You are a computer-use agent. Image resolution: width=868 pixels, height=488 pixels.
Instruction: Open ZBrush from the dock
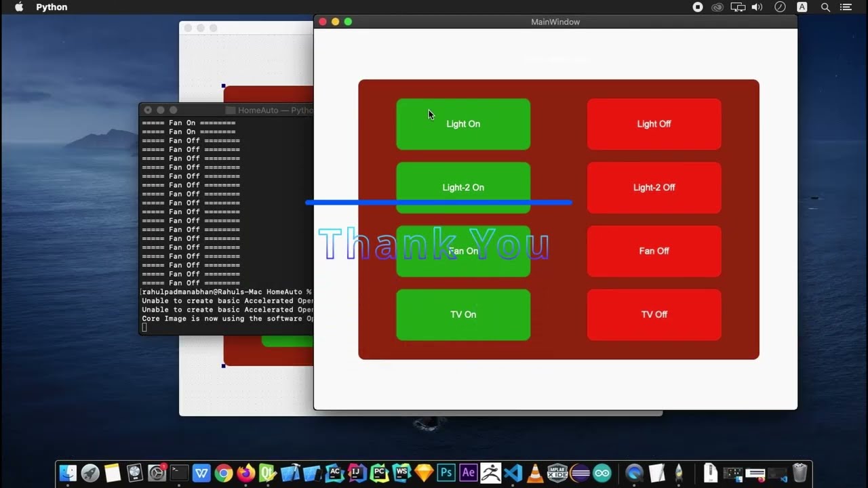pyautogui.click(x=490, y=472)
